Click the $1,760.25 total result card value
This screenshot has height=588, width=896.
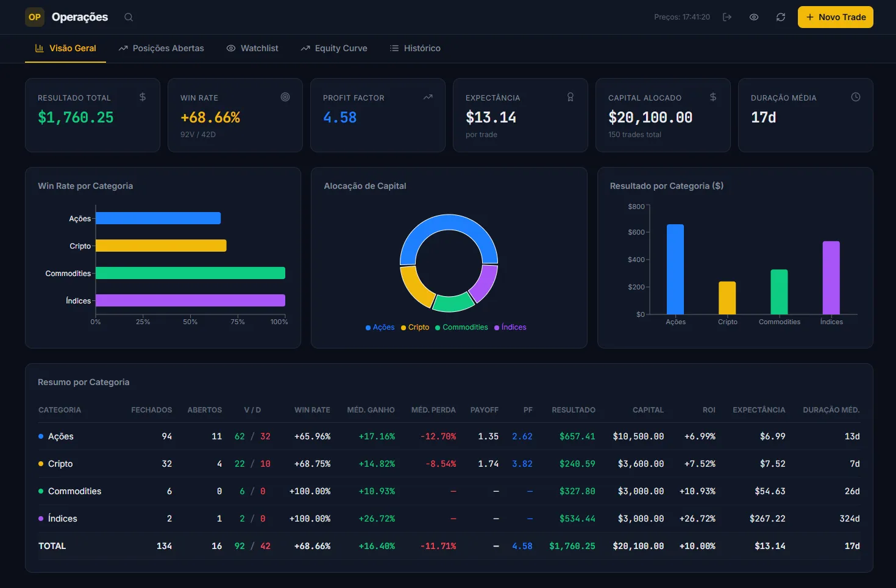tap(76, 117)
